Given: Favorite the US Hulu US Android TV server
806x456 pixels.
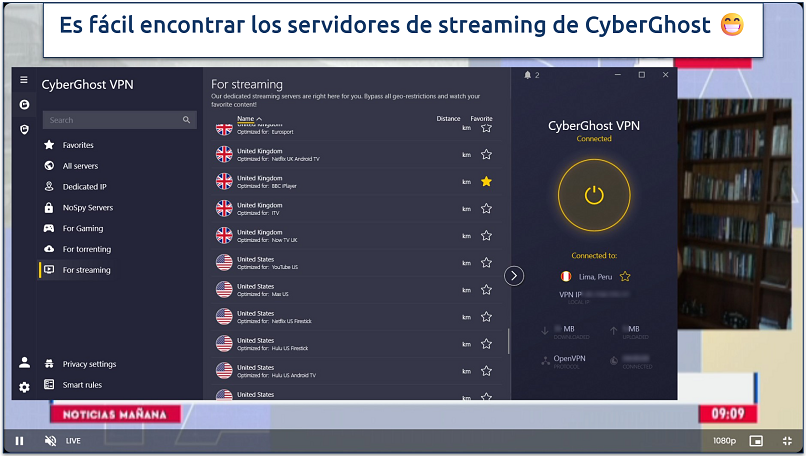Looking at the screenshot, I should (486, 371).
